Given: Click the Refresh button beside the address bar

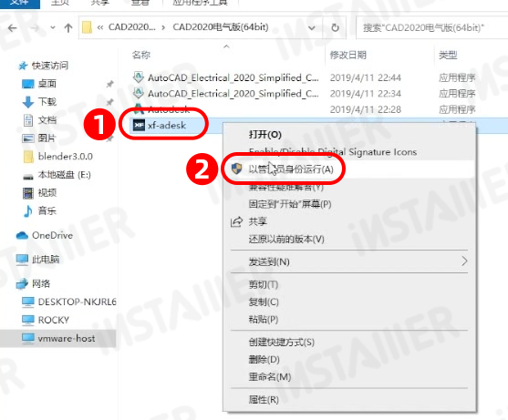Looking at the screenshot, I should click(x=335, y=28).
